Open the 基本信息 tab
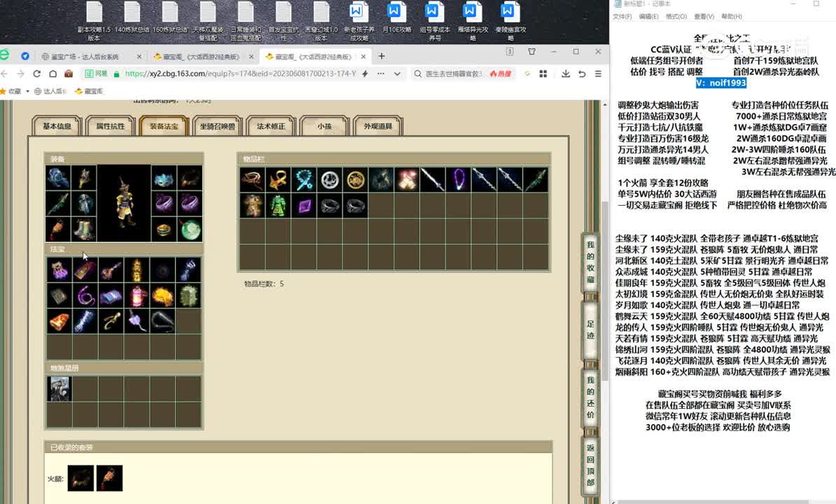 (x=57, y=126)
